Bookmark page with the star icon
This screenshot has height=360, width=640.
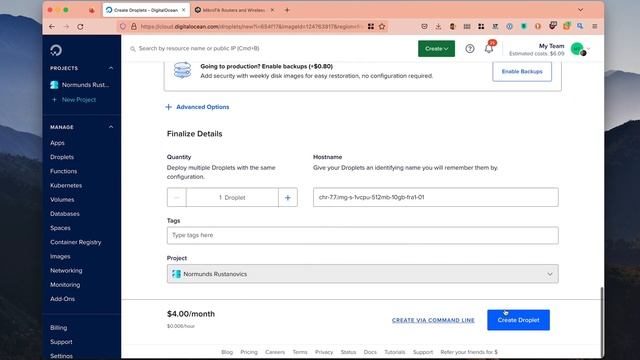pyautogui.click(x=382, y=27)
